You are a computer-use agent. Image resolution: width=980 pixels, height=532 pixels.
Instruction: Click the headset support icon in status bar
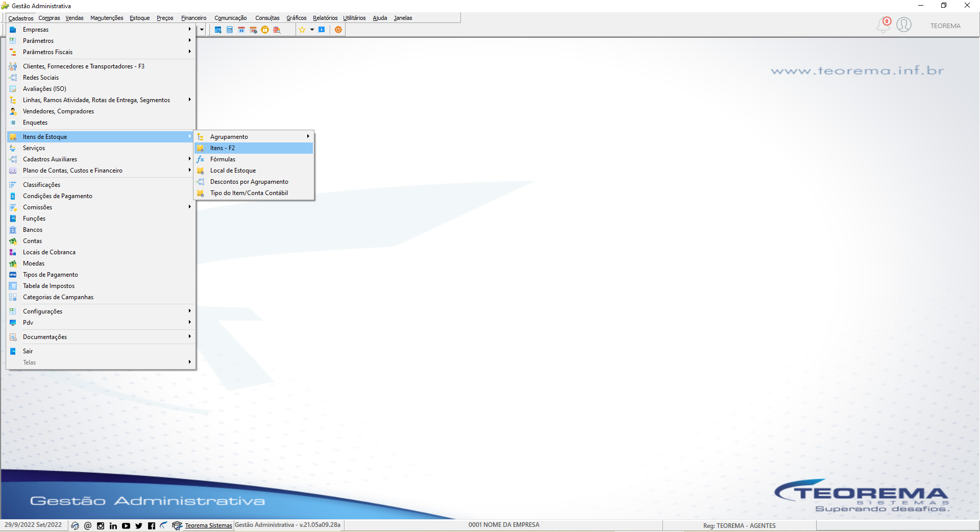click(75, 526)
